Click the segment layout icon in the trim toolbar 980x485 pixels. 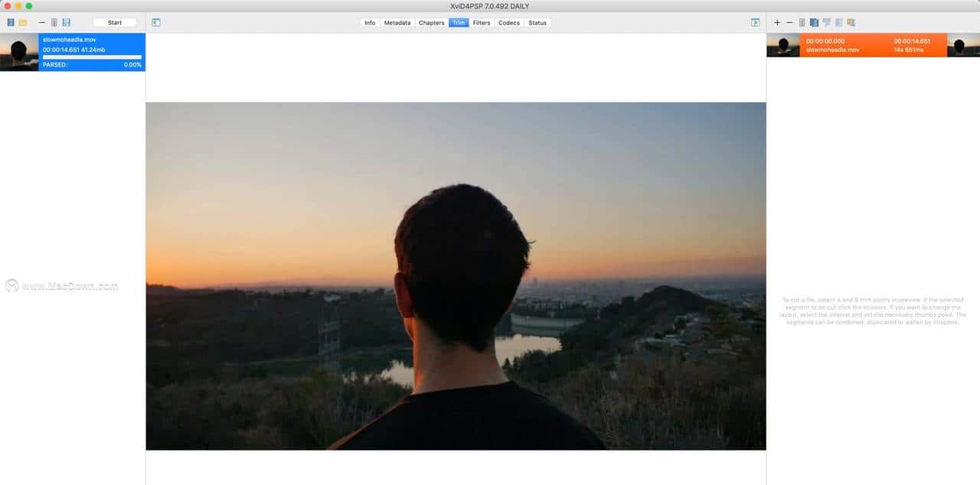coord(825,22)
